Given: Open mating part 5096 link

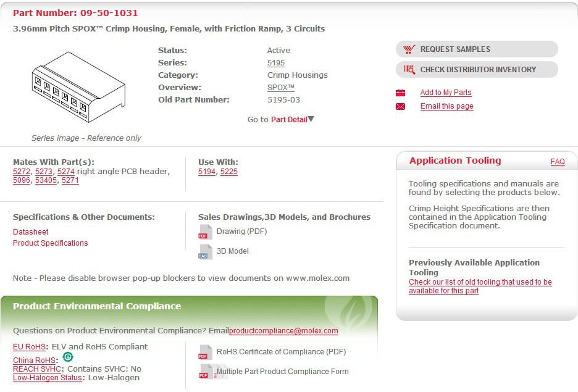Looking at the screenshot, I should point(22,180).
